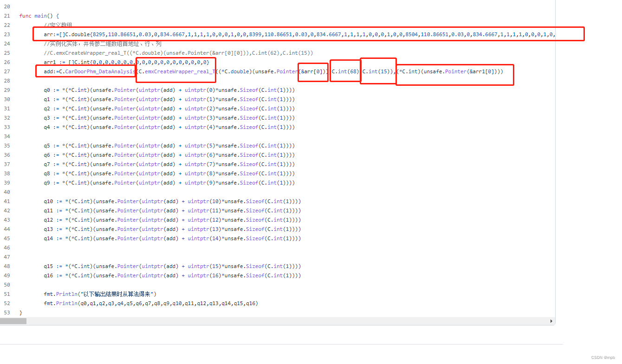
Task: Click the closing brace on line 53
Action: (x=20, y=313)
